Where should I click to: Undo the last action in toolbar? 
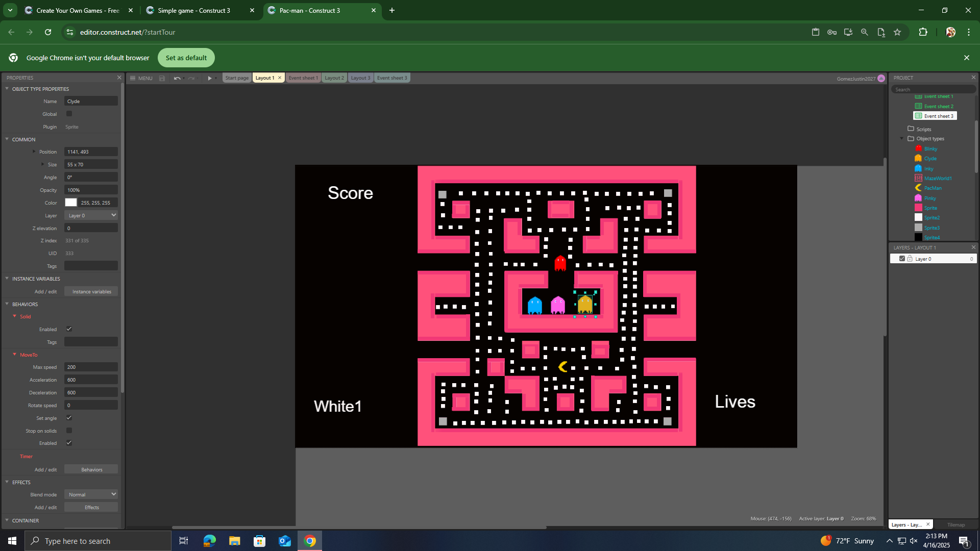pos(177,78)
